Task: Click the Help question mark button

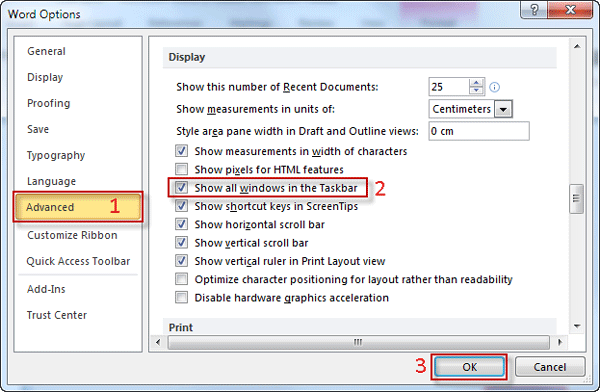Action: (x=534, y=10)
